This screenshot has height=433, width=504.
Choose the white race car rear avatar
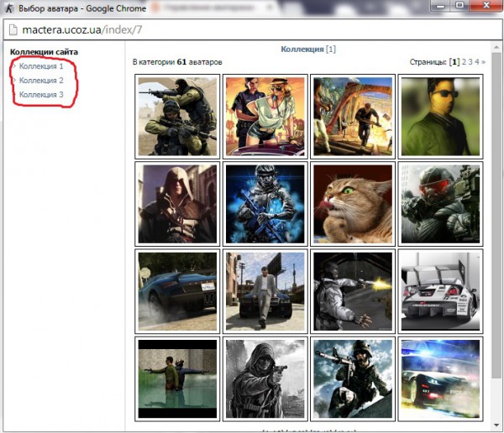coord(440,291)
